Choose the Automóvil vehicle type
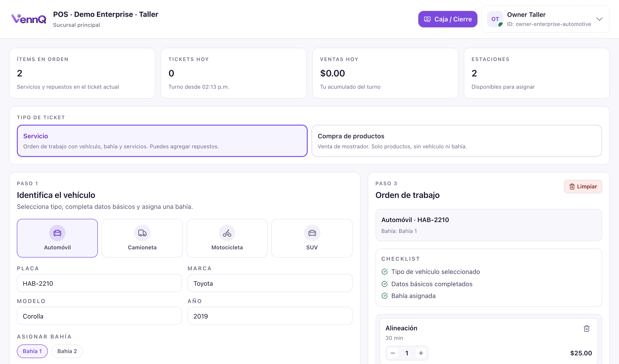619x364 pixels. click(x=57, y=238)
